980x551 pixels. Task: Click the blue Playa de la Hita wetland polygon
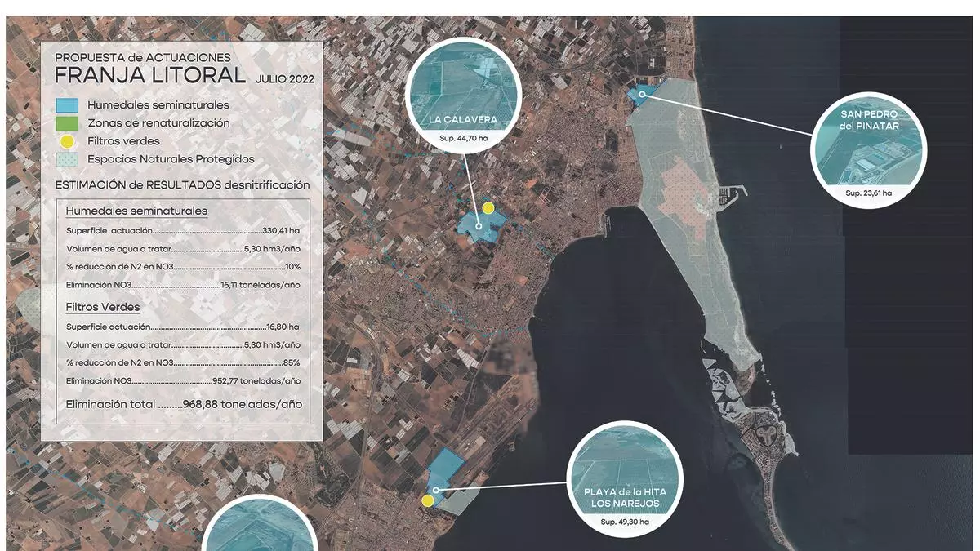(443, 472)
